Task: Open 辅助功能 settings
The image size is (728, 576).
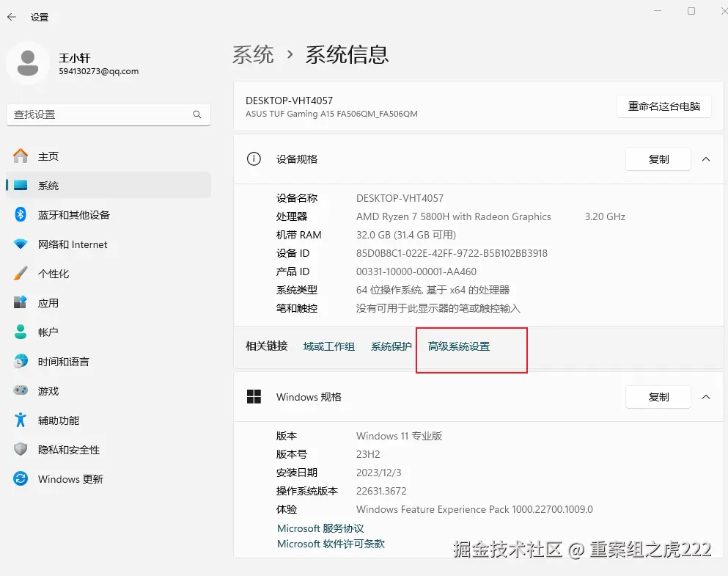Action: tap(109, 420)
